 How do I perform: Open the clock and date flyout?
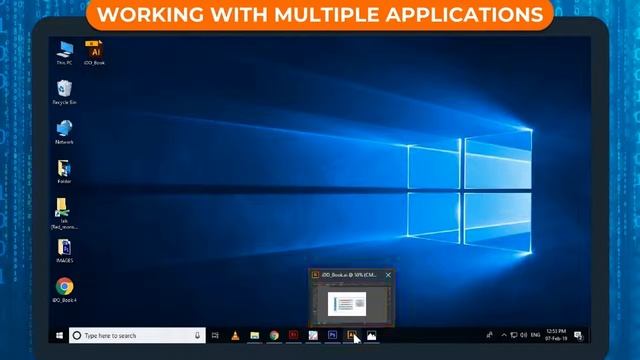click(x=556, y=335)
